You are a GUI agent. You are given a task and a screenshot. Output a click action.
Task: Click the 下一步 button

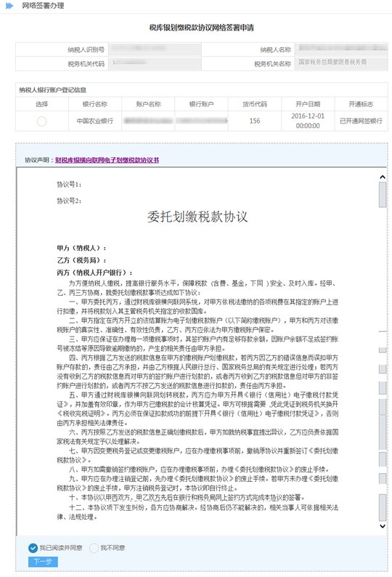pyautogui.click(x=43, y=562)
